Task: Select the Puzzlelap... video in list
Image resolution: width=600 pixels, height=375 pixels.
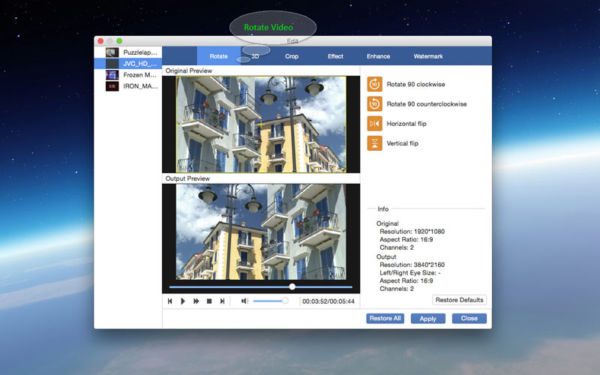Action: [128, 52]
